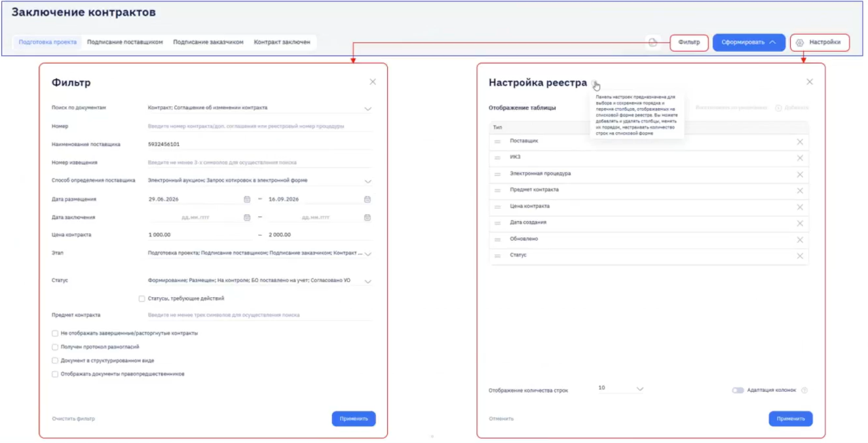868x443 pixels.
Task: Click Цена контракта minimum field 1 000.00
Action: tap(200, 235)
